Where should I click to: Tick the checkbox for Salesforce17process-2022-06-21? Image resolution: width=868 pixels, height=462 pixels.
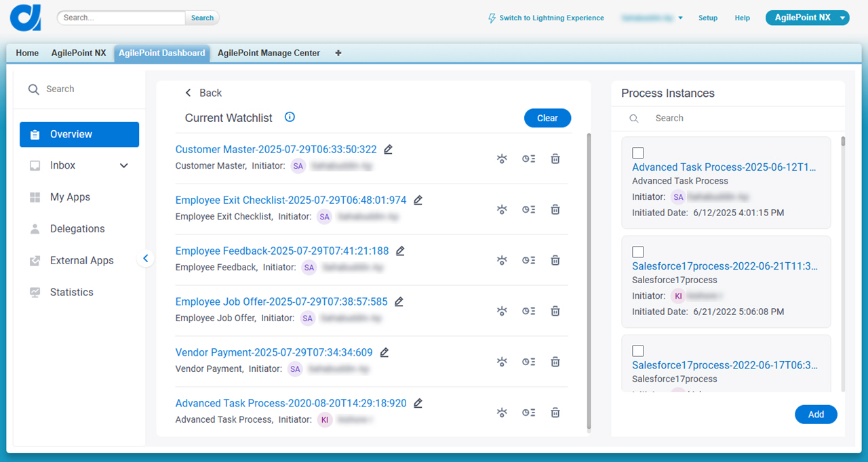[638, 252]
